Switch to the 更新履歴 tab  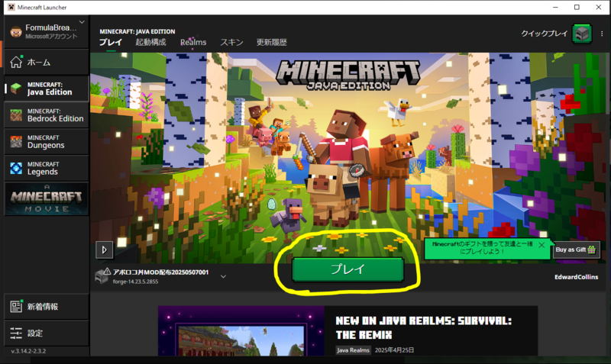coord(272,43)
